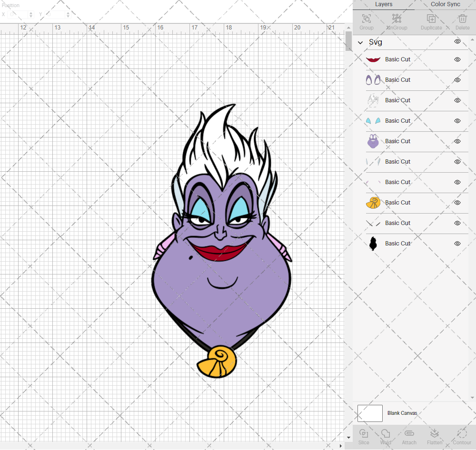Viewport: 476px width, 450px height.
Task: Click the X position input field
Action: click(19, 14)
